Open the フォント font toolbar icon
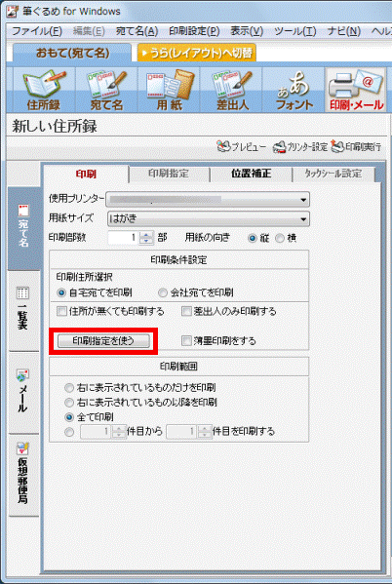This screenshot has width=392, height=584. coord(294,90)
